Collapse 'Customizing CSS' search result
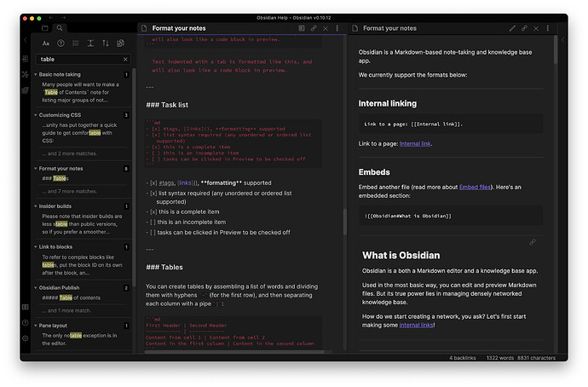588x387 pixels. [x=36, y=115]
